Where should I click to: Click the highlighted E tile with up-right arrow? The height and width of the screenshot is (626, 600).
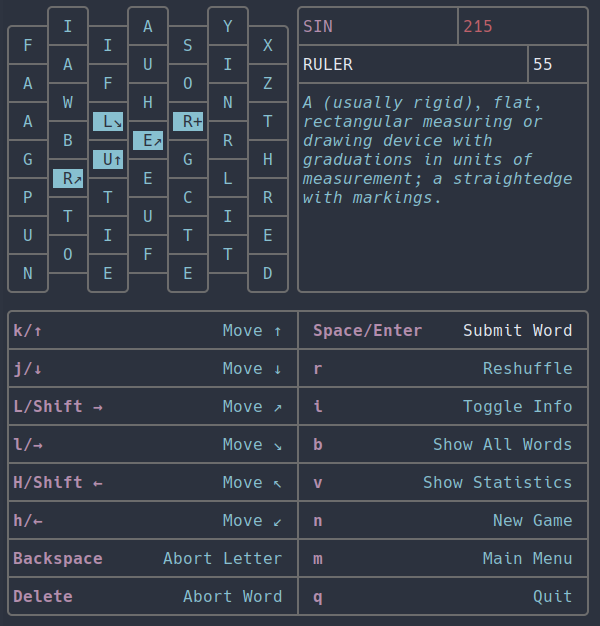tap(148, 141)
